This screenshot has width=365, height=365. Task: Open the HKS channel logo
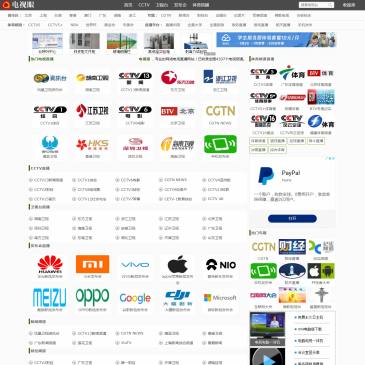point(92,144)
